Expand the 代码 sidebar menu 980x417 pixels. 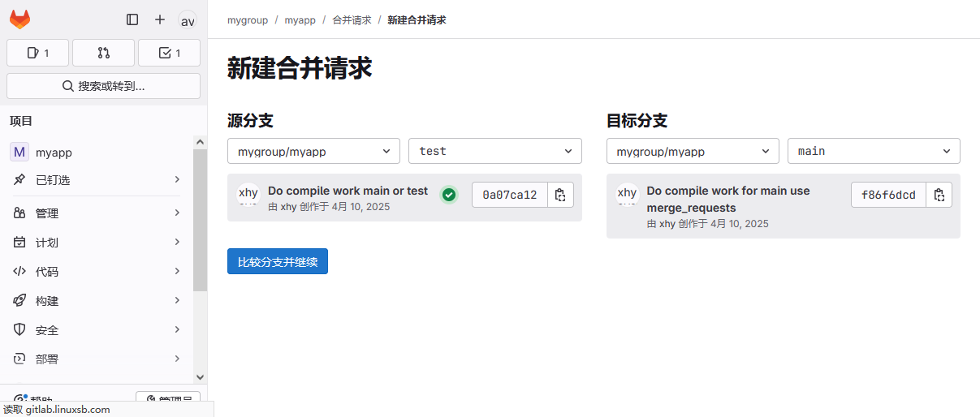(x=97, y=272)
